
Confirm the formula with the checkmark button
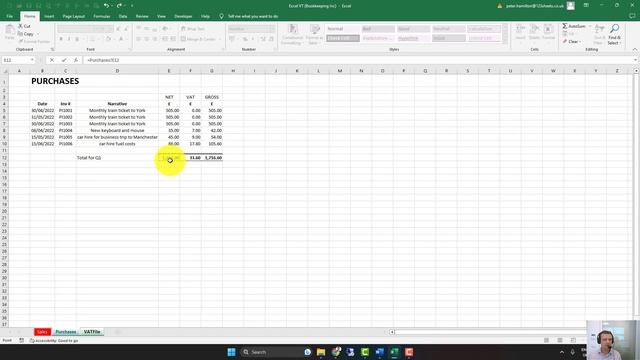[64, 60]
